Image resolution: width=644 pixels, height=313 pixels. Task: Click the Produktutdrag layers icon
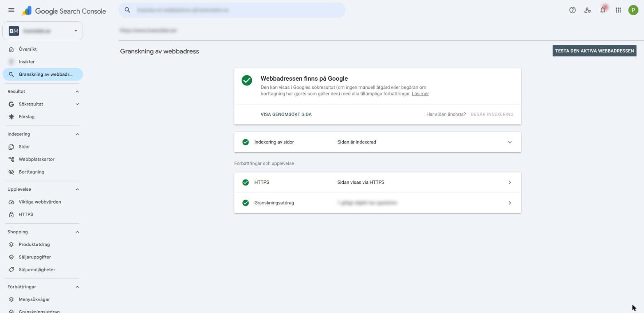pos(11,244)
